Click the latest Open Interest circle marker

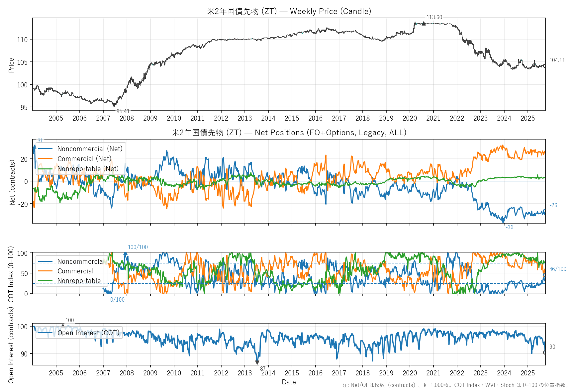(x=545, y=352)
